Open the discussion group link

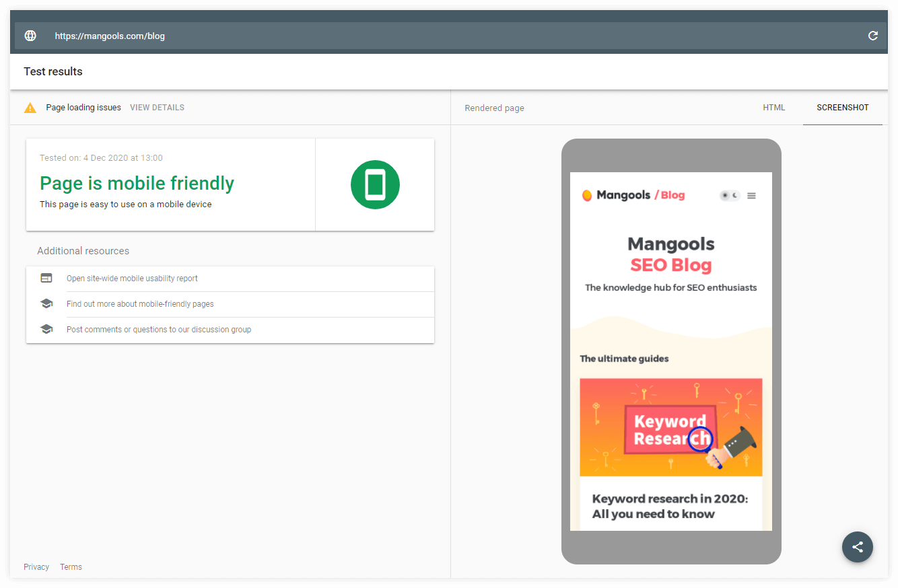(158, 330)
